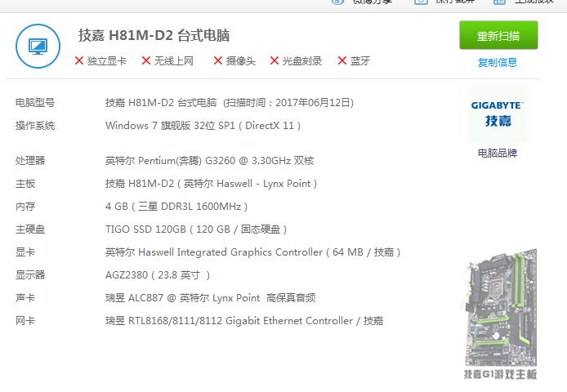The height and width of the screenshot is (392, 567).
Task: Select the 蓝牙 feature label
Action: pos(360,60)
